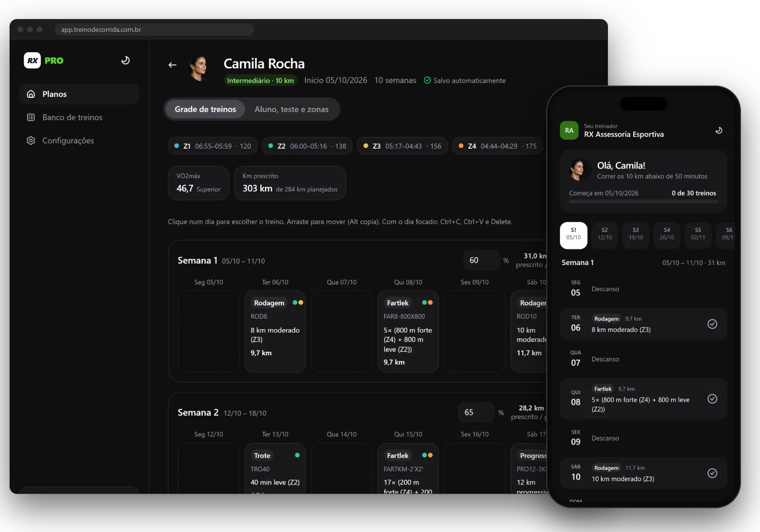Click the VO2máx 46,7 card
The height and width of the screenshot is (532, 760).
pyautogui.click(x=199, y=183)
